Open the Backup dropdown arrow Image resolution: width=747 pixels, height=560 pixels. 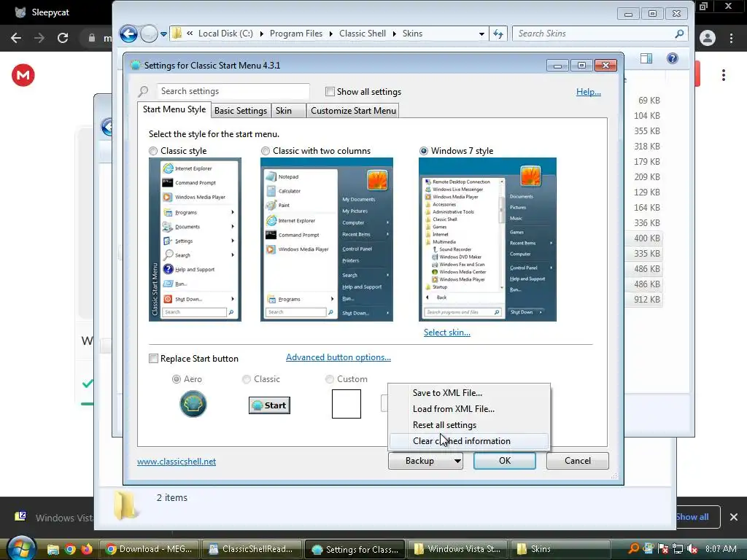[457, 461]
